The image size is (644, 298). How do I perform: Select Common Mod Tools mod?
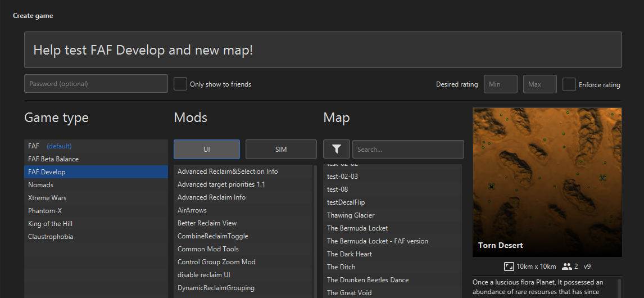tap(243, 249)
